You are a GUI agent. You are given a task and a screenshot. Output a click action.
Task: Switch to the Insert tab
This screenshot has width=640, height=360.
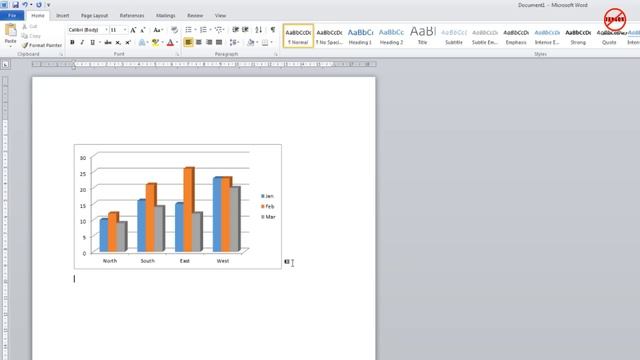pyautogui.click(x=62, y=16)
